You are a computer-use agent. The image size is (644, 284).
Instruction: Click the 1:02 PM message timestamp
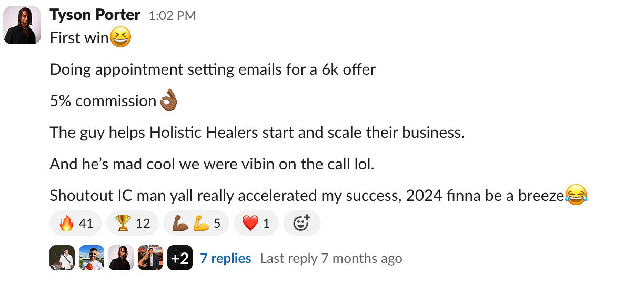(172, 16)
